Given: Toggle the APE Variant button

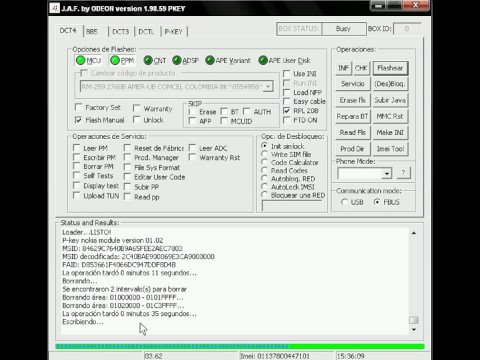Looking at the screenshot, I should 228,60.
